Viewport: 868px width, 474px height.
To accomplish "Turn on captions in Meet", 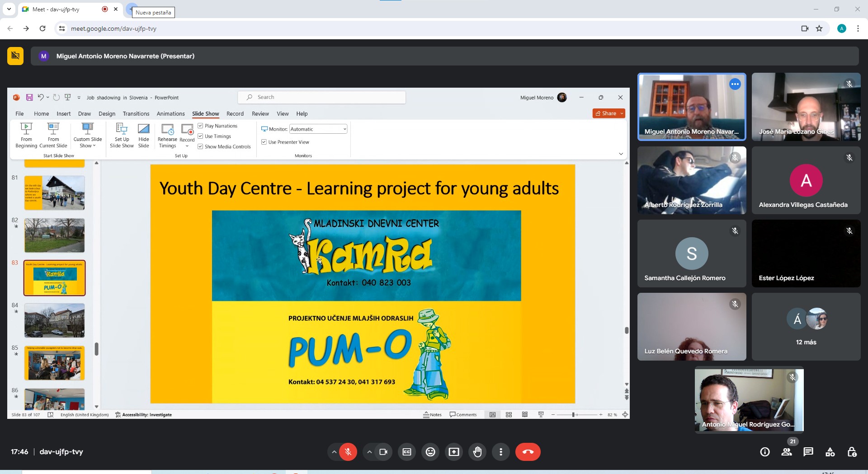I will point(407,452).
